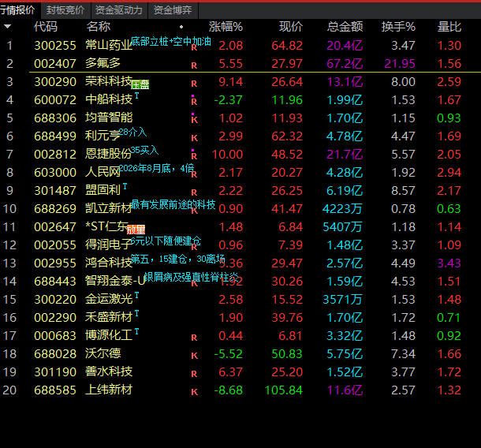Click the R marker icon in 多氟多 row
This screenshot has width=481, height=448.
194,65
